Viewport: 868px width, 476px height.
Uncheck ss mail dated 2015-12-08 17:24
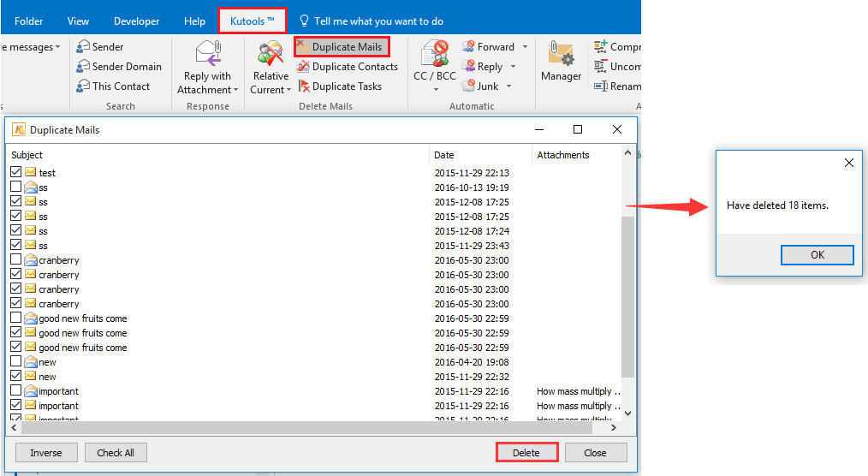pyautogui.click(x=15, y=230)
